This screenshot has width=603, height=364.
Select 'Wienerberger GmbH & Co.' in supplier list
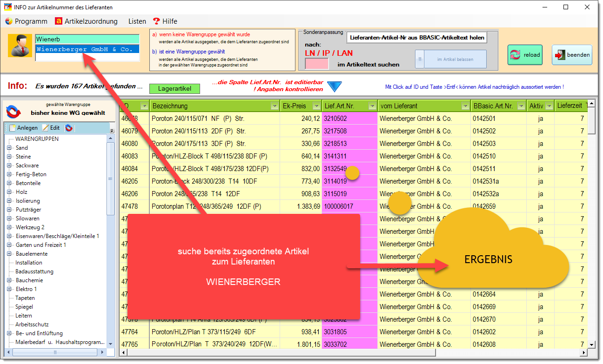(87, 49)
